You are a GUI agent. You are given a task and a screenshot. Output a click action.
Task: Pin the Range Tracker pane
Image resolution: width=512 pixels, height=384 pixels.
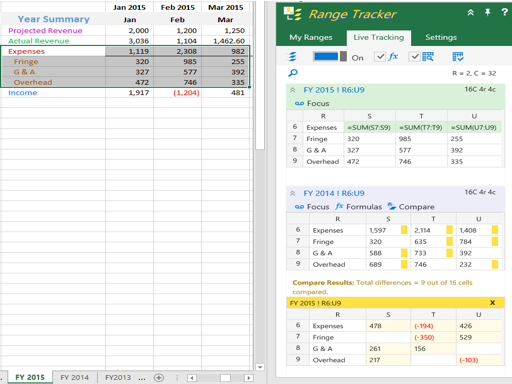[x=487, y=13]
